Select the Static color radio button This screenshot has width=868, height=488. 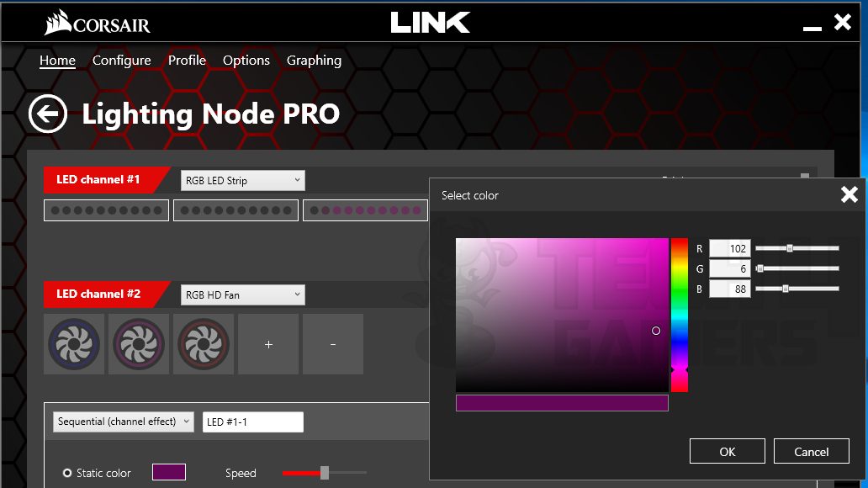(67, 473)
